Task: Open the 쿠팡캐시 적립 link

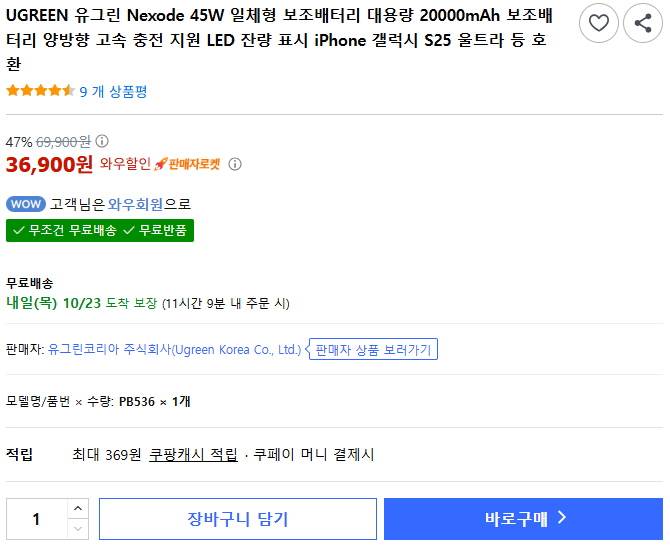Action: coord(193,455)
